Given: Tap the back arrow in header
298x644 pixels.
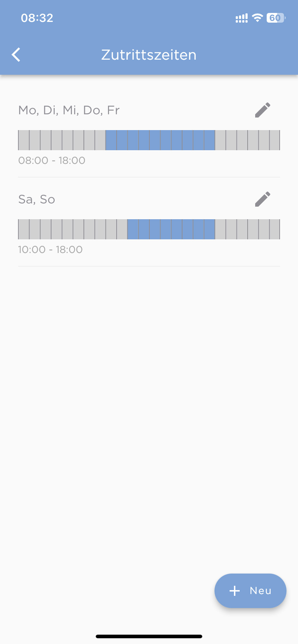Looking at the screenshot, I should (16, 55).
